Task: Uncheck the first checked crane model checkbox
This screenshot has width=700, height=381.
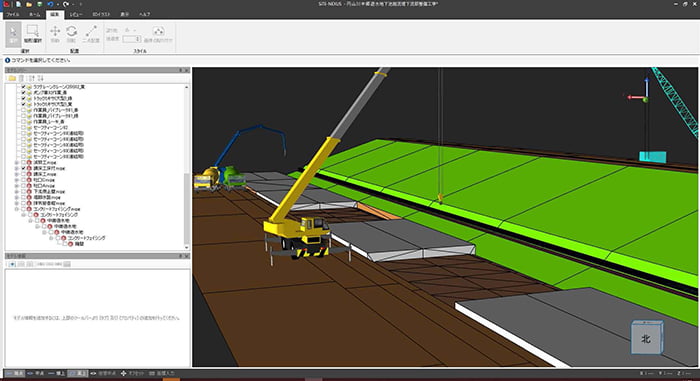Action: (x=24, y=87)
